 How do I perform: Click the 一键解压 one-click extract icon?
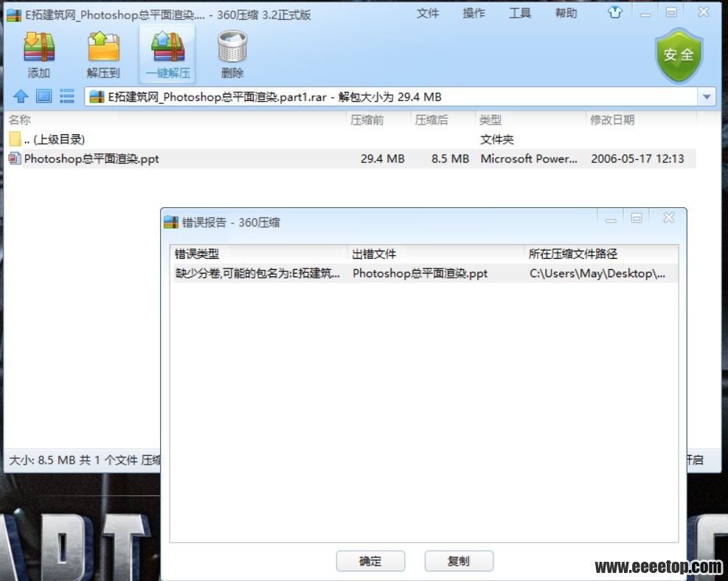[167, 47]
